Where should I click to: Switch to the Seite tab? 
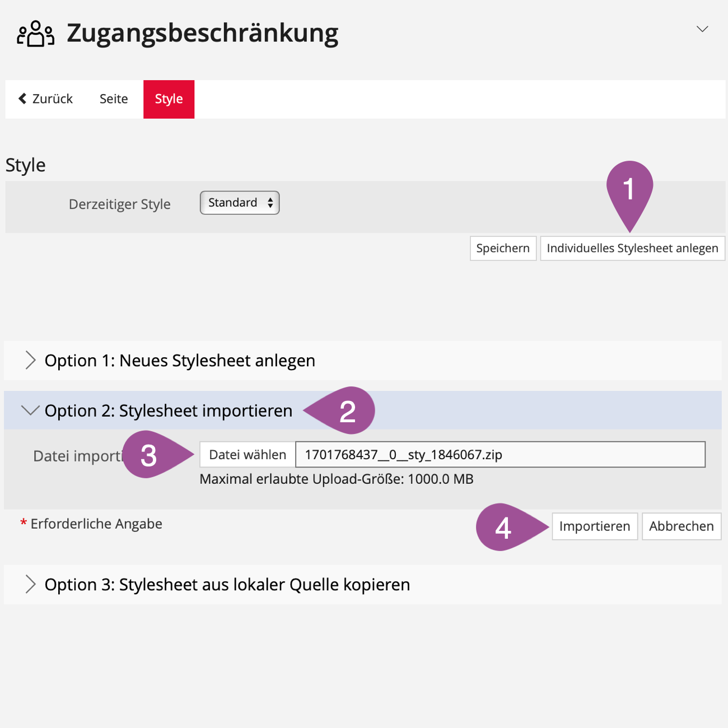[x=114, y=99]
